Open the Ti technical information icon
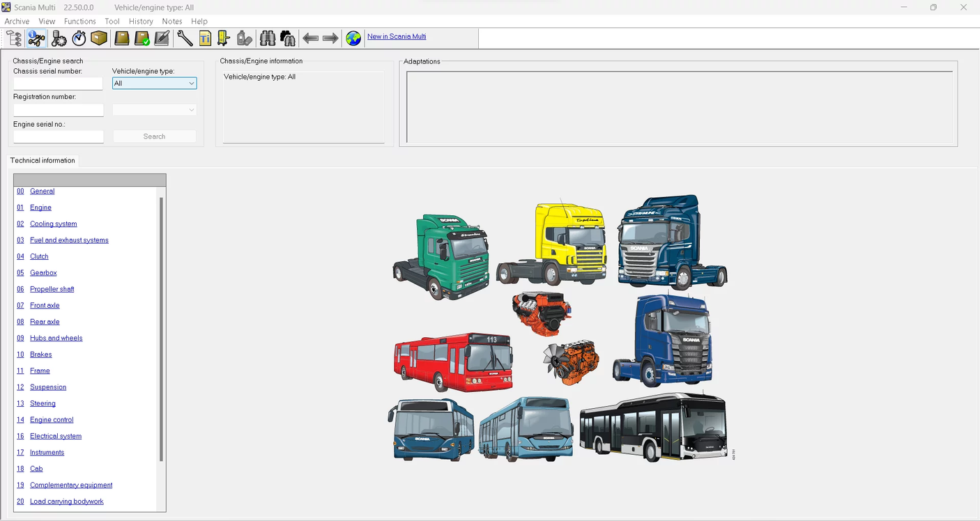This screenshot has width=980, height=521. point(205,38)
